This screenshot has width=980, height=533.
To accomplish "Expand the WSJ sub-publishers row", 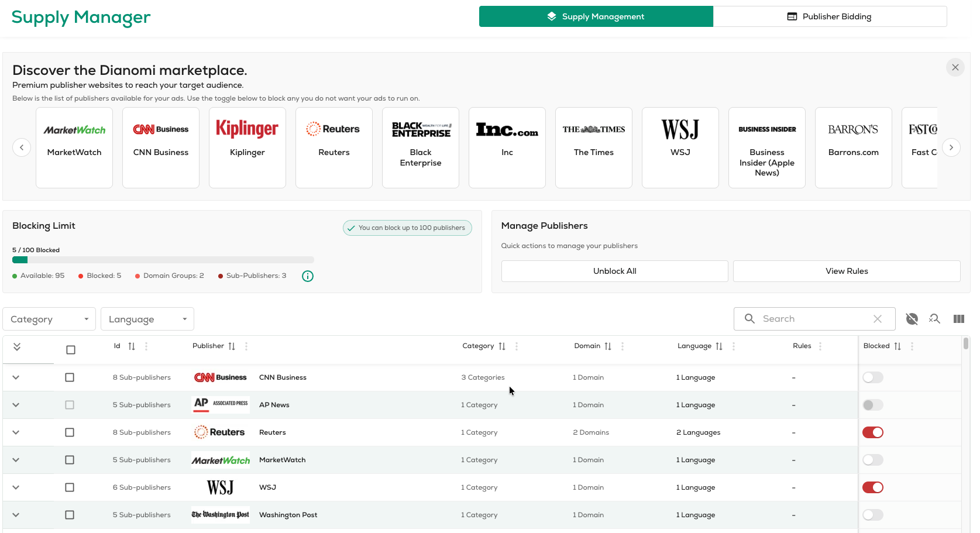I will point(16,487).
